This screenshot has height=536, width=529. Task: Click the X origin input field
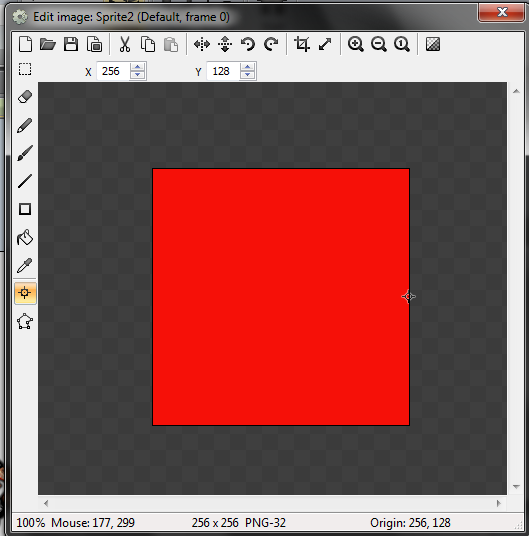[x=113, y=71]
